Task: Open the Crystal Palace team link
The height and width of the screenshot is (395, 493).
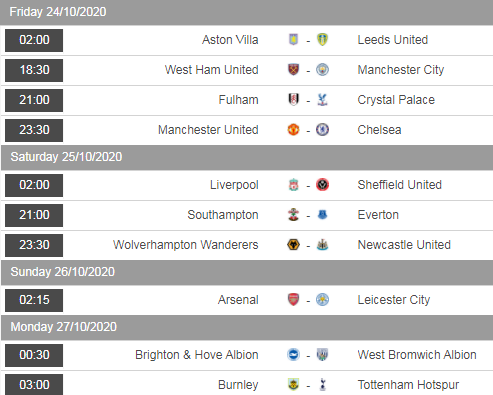Action: pyautogui.click(x=396, y=100)
